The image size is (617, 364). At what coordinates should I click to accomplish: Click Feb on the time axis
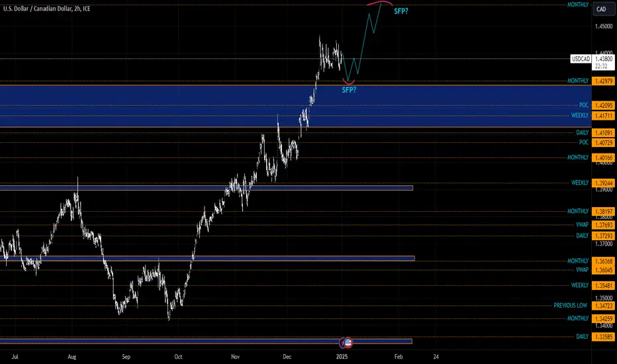pos(399,357)
